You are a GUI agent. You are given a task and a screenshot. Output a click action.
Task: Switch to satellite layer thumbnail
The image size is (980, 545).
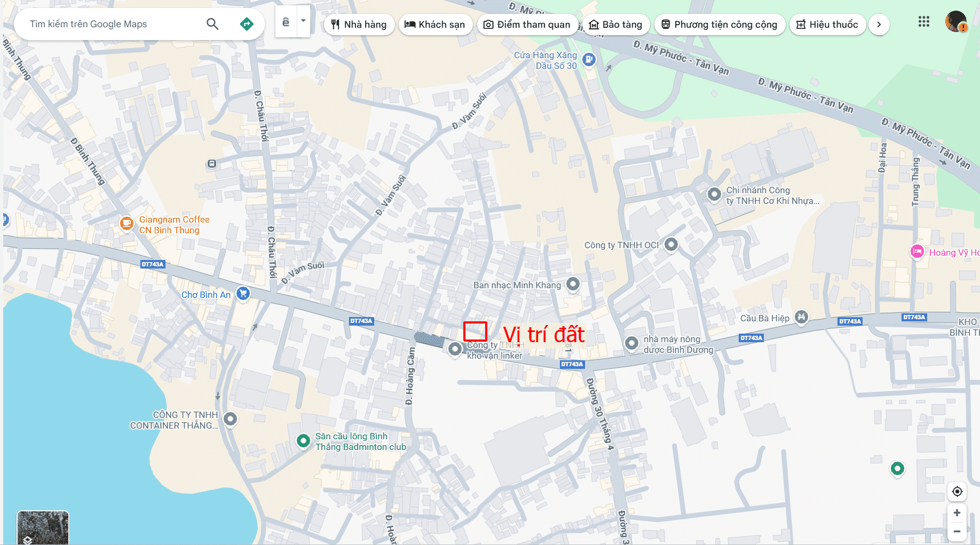pos(43,527)
